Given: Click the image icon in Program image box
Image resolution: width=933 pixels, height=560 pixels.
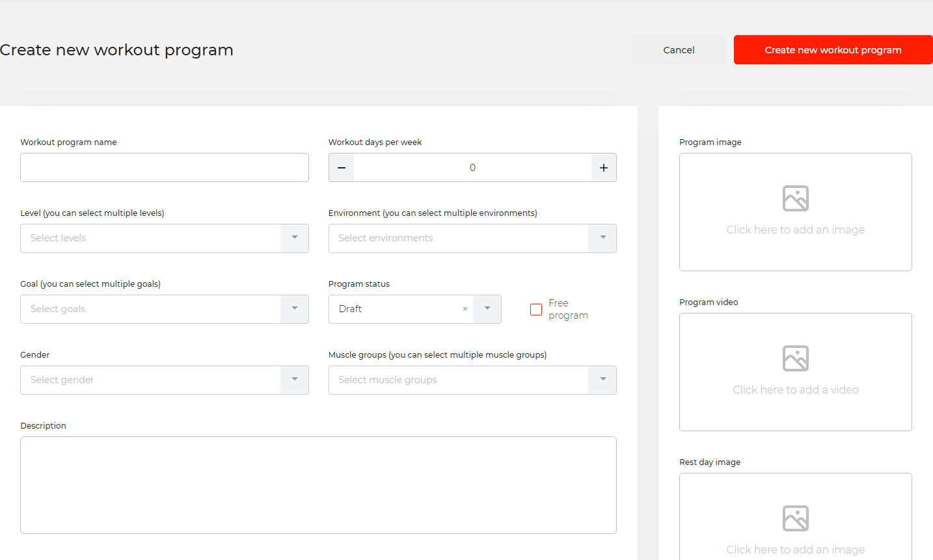Looking at the screenshot, I should coord(795,198).
